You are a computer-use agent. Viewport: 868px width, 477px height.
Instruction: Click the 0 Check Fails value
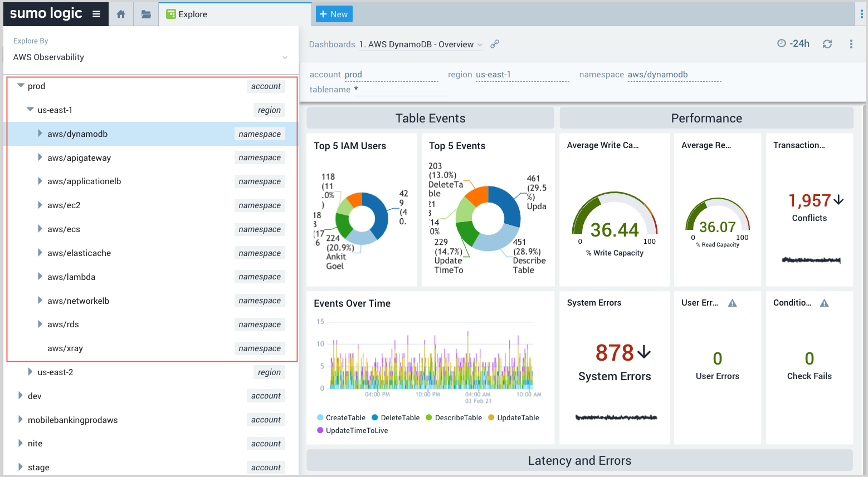(810, 358)
